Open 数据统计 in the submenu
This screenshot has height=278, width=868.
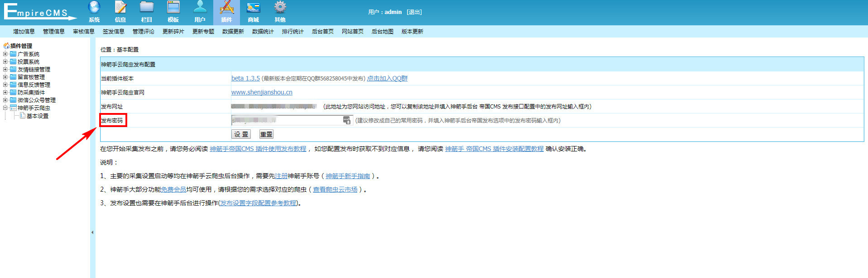263,32
